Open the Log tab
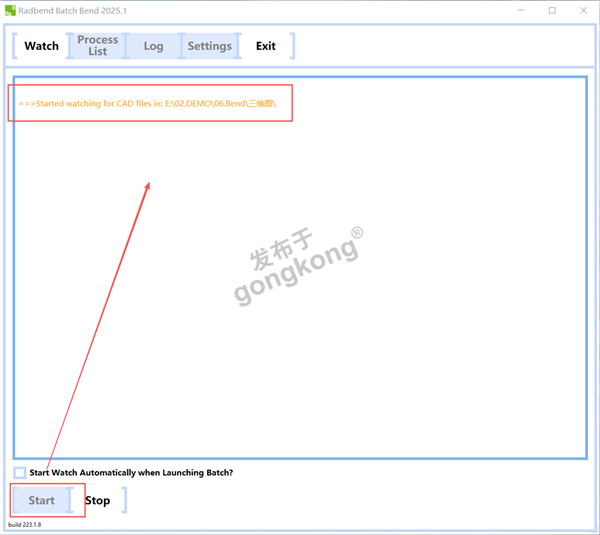Viewport: 600px width, 535px height. pos(153,46)
